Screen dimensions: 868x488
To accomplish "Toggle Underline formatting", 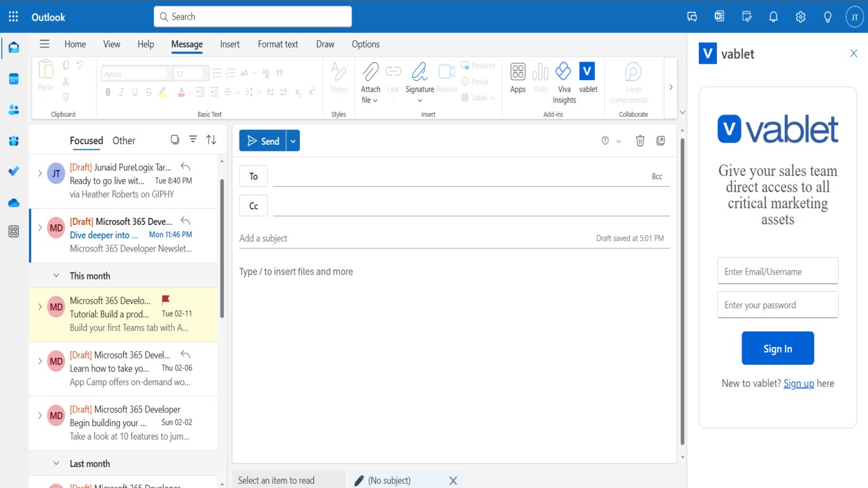I will [x=135, y=92].
